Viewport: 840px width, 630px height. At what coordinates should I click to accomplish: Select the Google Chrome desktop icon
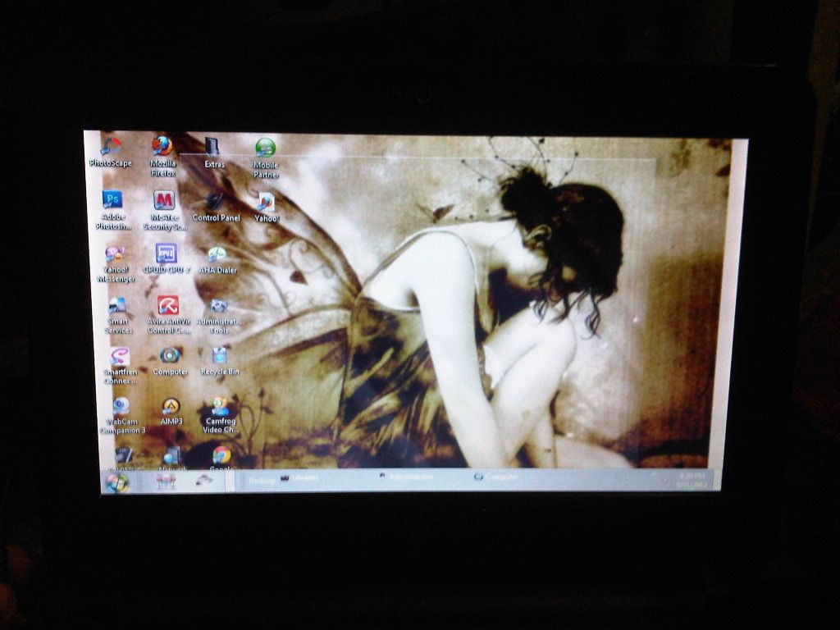tap(221, 458)
